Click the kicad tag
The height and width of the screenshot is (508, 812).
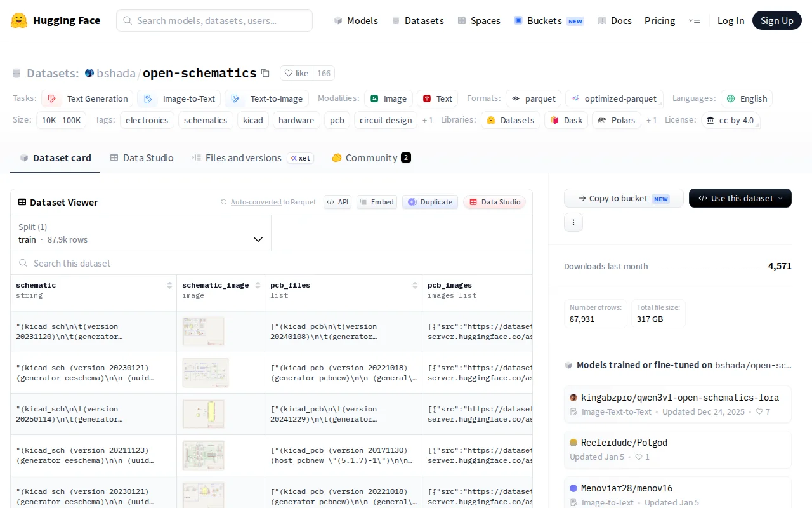point(252,120)
